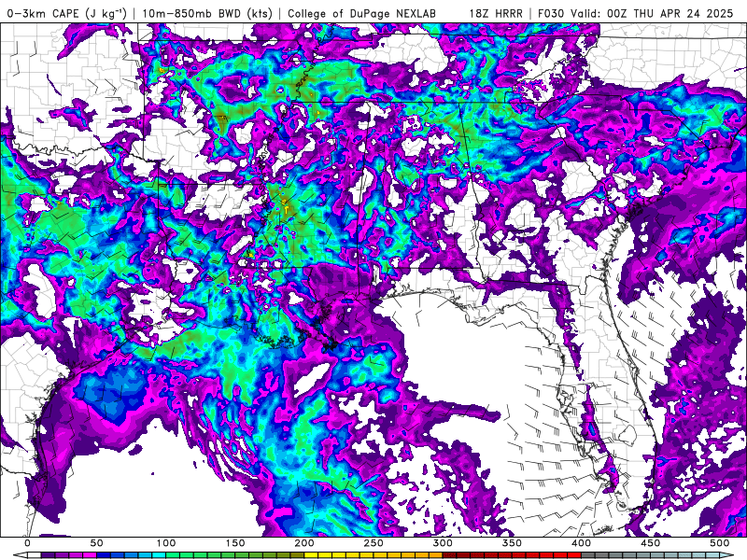Click the first bright yellow swatch under 200
Viewport: 747px width, 560px height.
(311, 555)
